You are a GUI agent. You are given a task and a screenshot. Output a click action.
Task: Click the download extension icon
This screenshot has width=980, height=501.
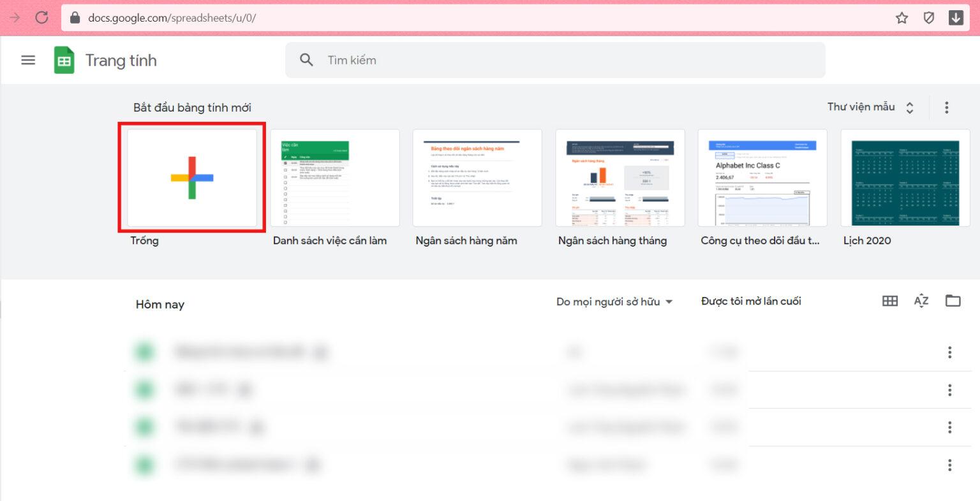[x=956, y=18]
